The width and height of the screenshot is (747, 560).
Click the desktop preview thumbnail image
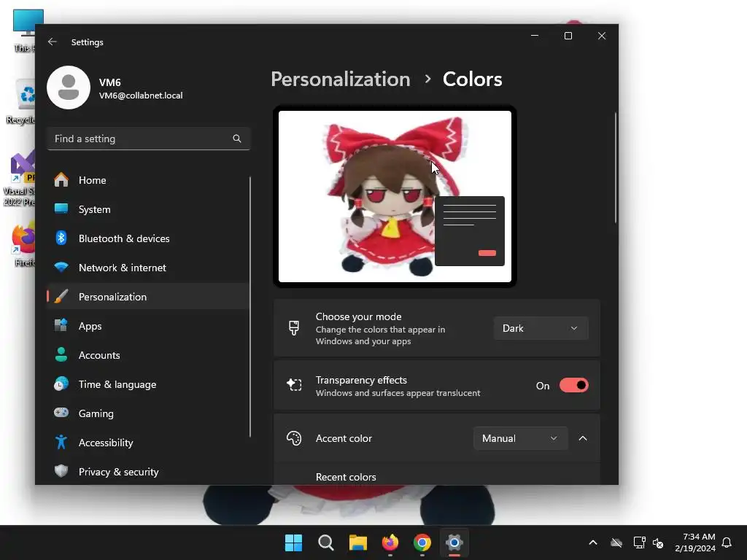395,196
